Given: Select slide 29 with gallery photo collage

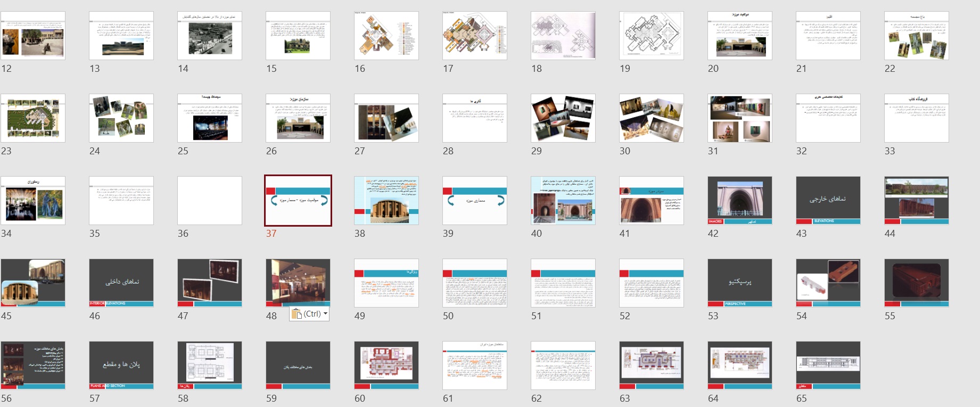Looking at the screenshot, I should 563,118.
